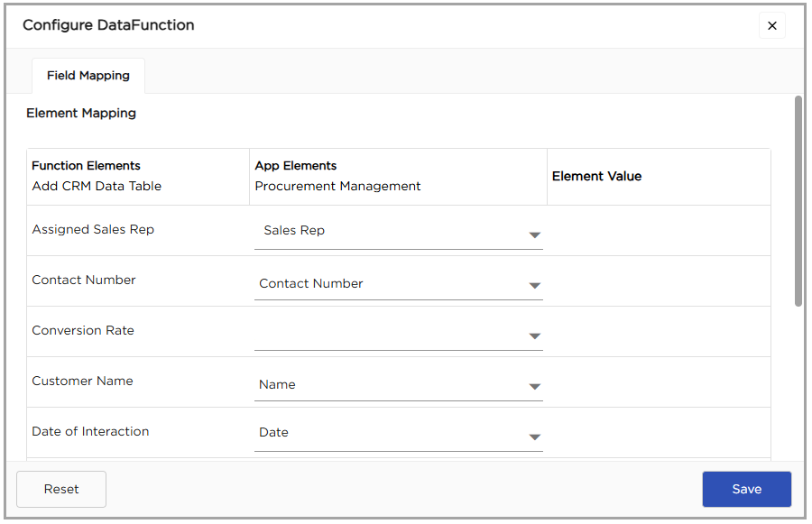Select the Assigned Sales Rep row label
Screen dimensions: 812x524
pyautogui.click(x=93, y=230)
